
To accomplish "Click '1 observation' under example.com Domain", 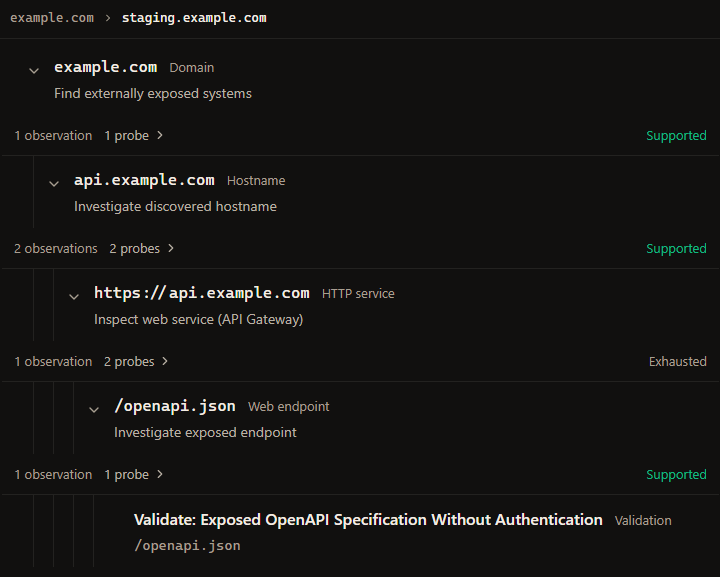I will coord(53,135).
